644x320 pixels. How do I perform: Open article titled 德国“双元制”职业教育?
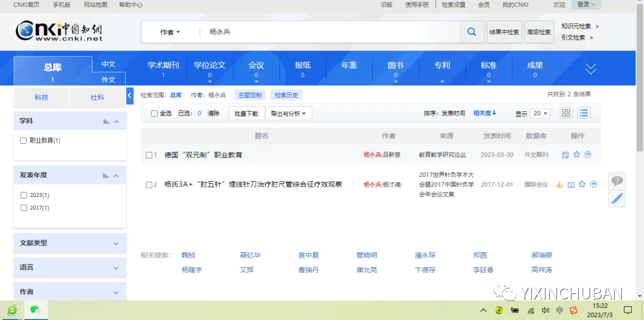tap(203, 155)
